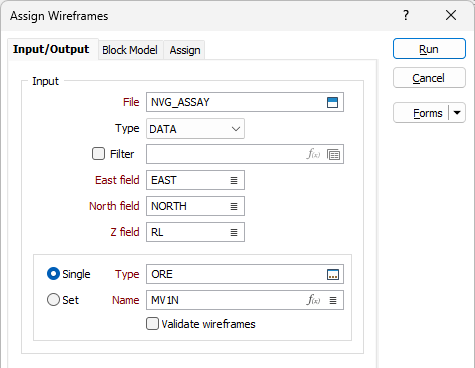This screenshot has width=475, height=368.
Task: Click the fx icon in Name field
Action: (x=313, y=300)
